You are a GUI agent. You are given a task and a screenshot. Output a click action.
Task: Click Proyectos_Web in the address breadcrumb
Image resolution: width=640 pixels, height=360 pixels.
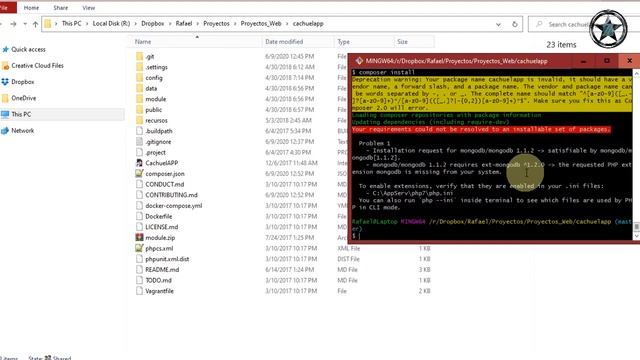261,24
